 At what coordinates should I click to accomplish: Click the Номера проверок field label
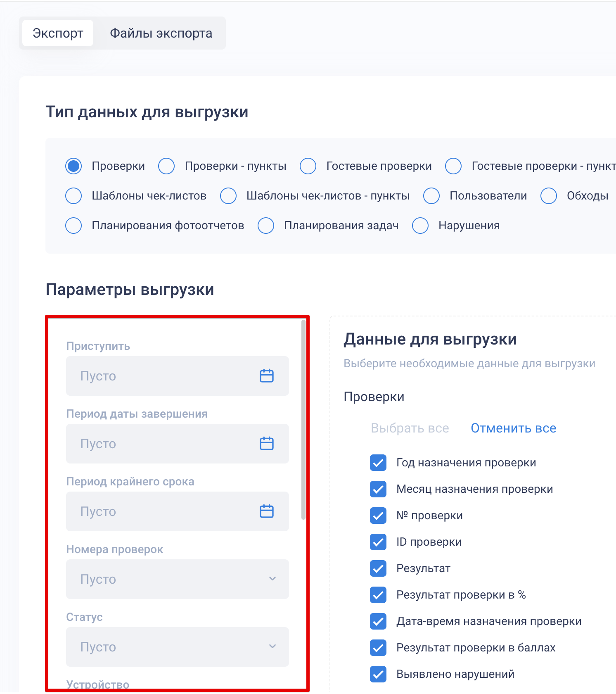115,549
